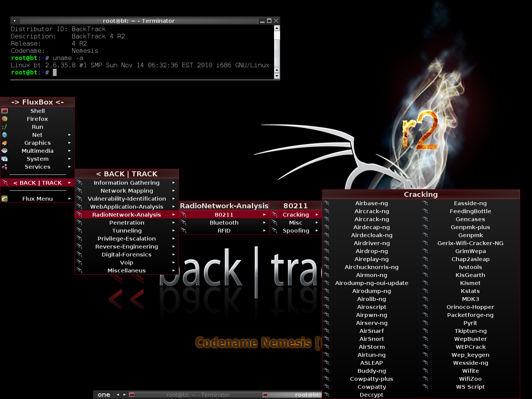Click the System windows icon
Screen dimensions: 532x399
point(5,158)
